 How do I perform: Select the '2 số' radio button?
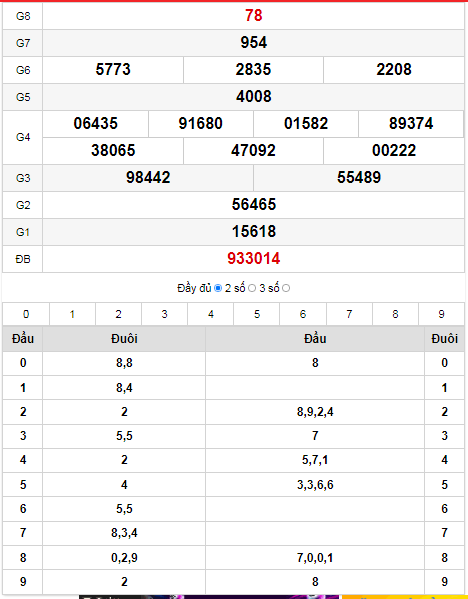[252, 288]
